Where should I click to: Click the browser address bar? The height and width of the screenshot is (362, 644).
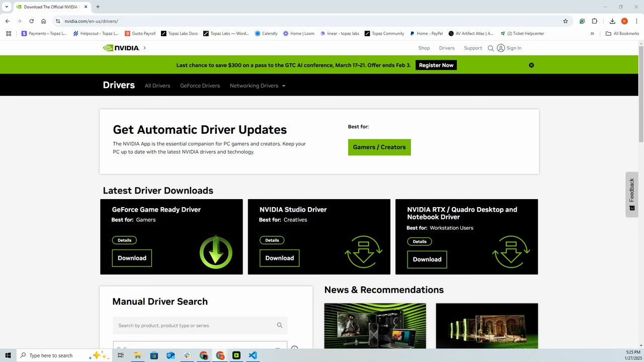click(x=312, y=21)
